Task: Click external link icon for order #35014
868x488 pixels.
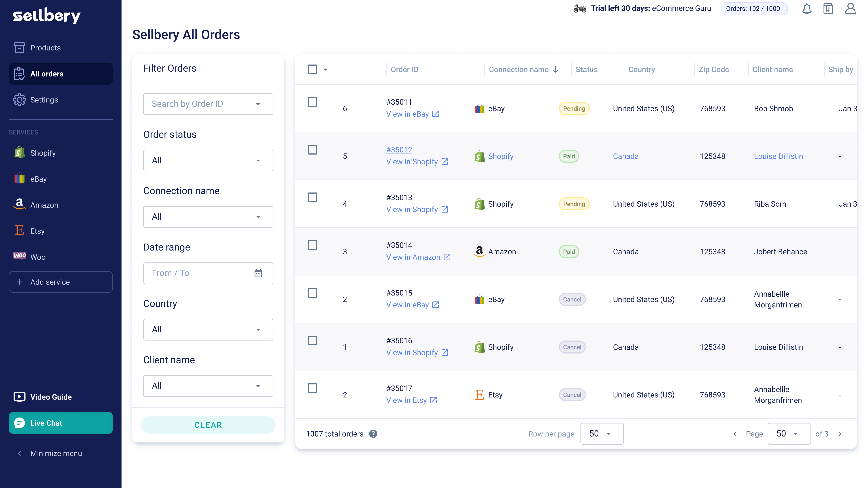Action: coord(447,257)
